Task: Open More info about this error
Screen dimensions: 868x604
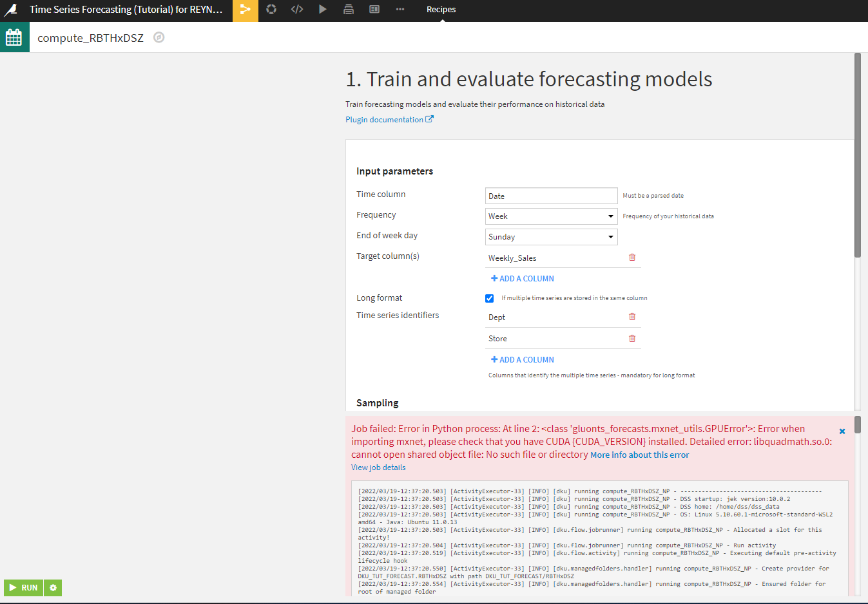Action: click(640, 455)
